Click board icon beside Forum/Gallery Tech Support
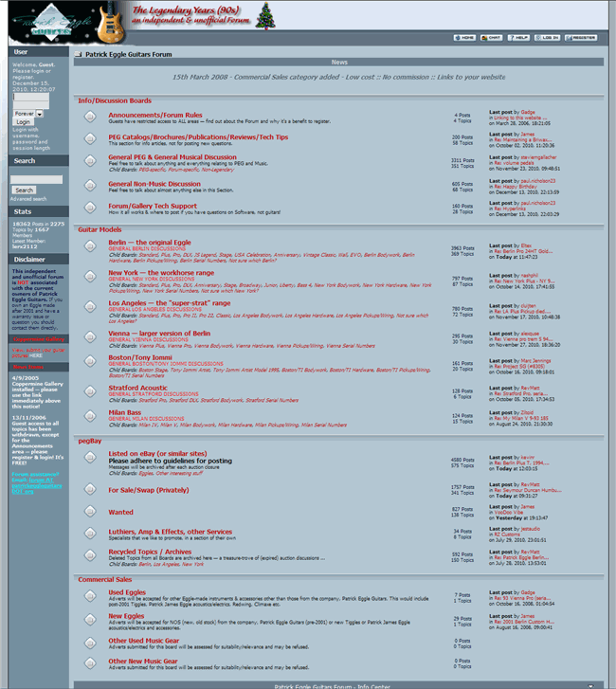The width and height of the screenshot is (616, 689). click(x=90, y=207)
